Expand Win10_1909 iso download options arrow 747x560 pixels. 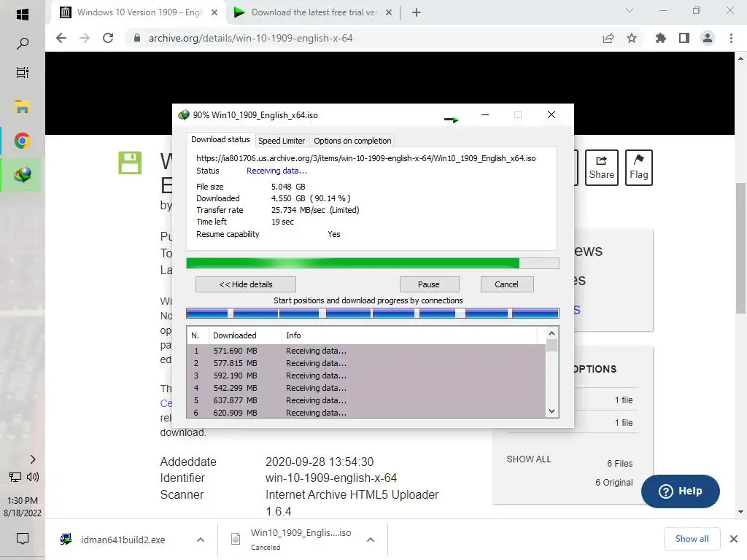(371, 540)
